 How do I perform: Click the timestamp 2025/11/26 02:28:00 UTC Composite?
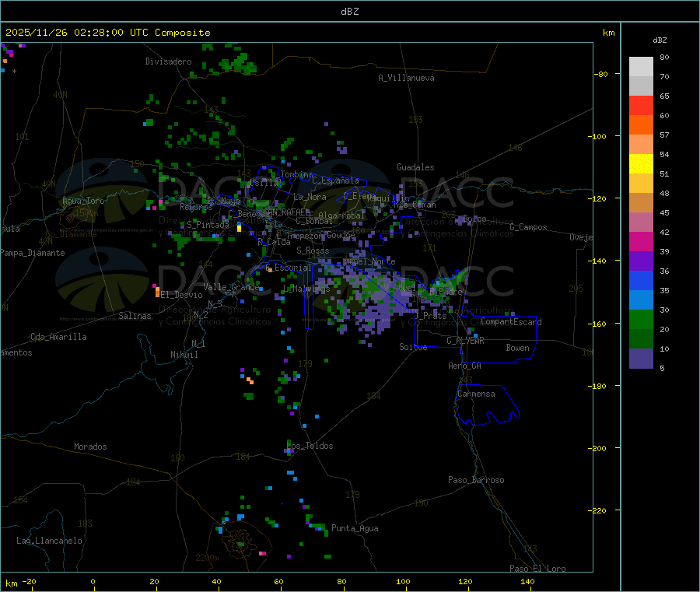pos(107,33)
